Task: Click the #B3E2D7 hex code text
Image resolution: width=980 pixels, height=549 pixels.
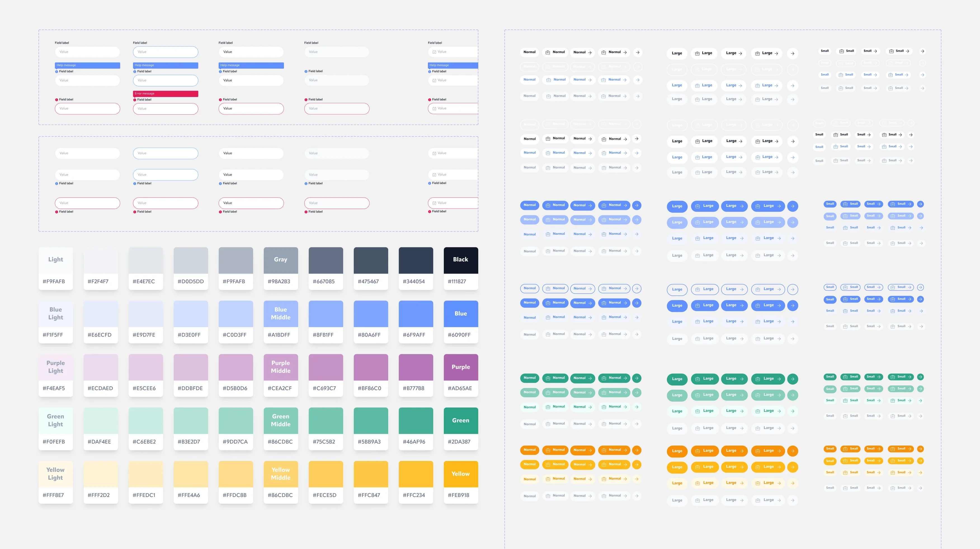Action: coord(189,442)
